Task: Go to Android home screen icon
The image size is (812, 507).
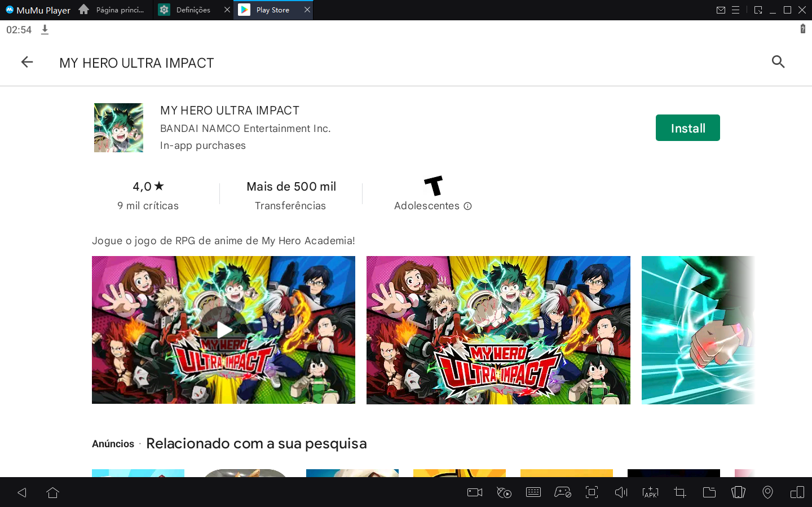Action: point(53,493)
